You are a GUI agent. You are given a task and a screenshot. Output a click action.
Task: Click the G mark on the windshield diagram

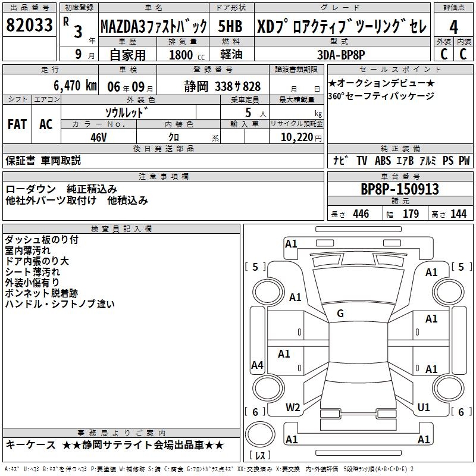(340, 314)
